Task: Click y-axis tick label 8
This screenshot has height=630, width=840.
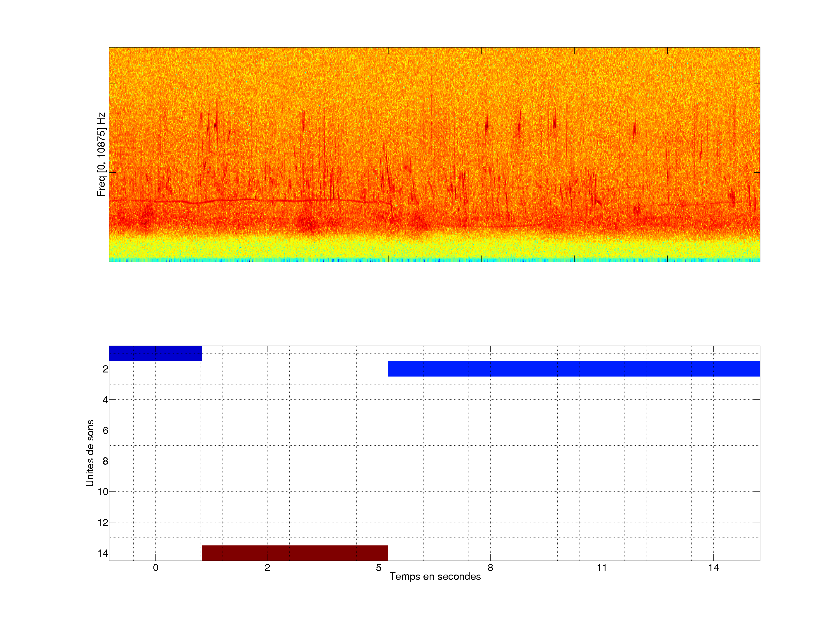Action: point(105,461)
